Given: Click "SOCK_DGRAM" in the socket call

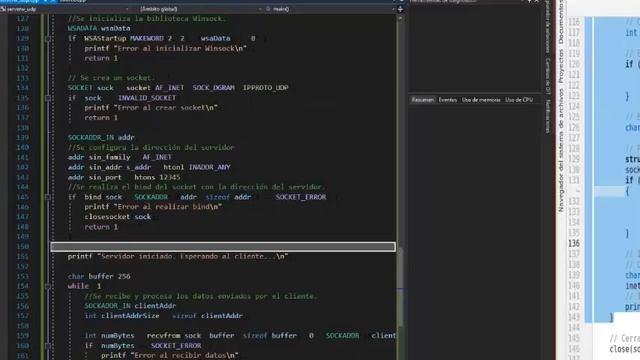Looking at the screenshot, I should point(213,88).
